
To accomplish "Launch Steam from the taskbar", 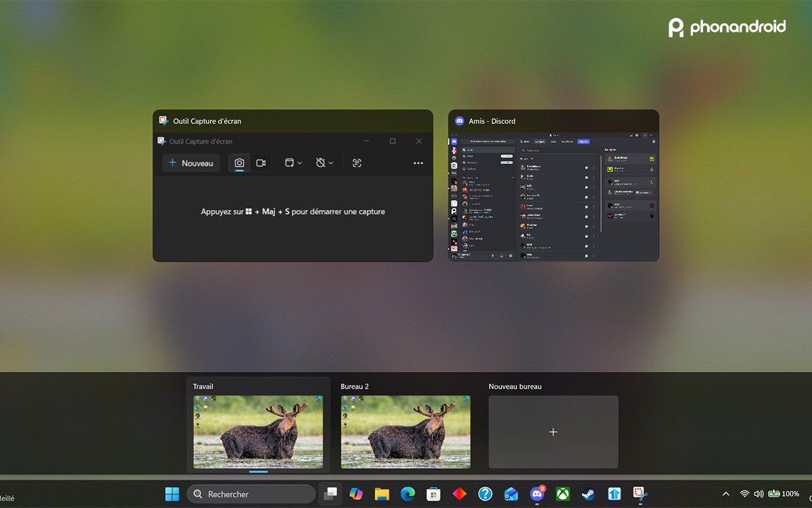I will (589, 494).
